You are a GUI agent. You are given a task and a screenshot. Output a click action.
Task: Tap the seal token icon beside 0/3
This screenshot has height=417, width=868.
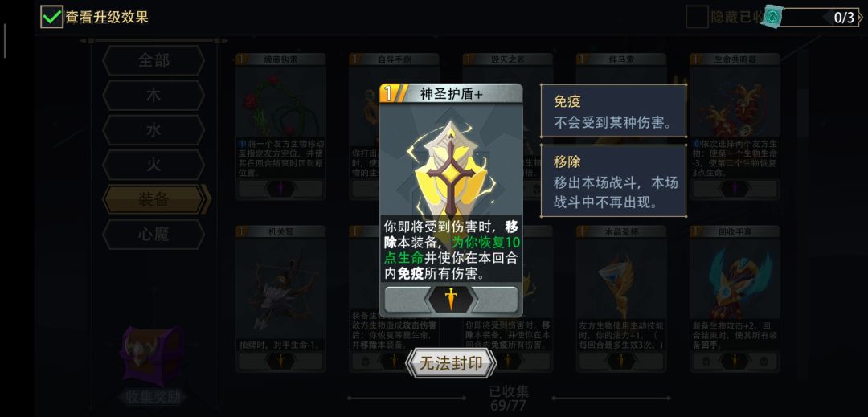772,17
